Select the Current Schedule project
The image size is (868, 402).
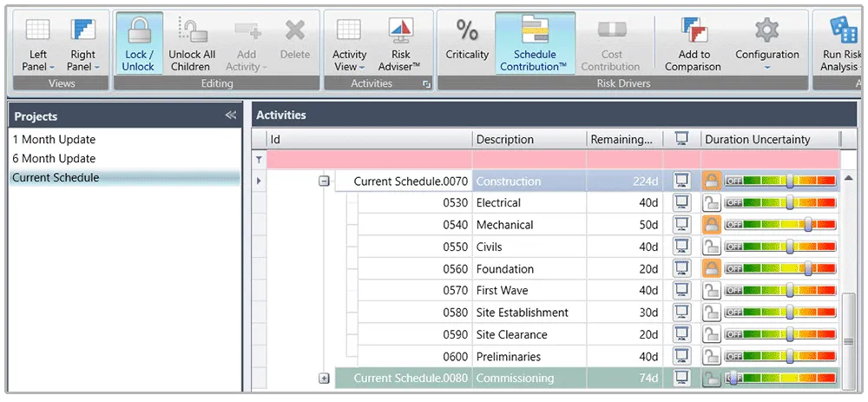point(125,178)
